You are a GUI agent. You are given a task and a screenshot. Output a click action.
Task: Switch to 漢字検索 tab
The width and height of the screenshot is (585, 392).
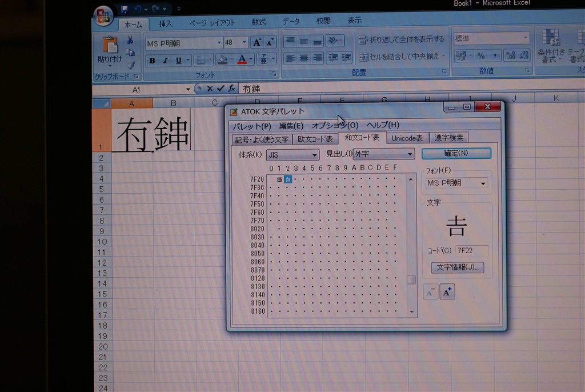[x=449, y=138]
